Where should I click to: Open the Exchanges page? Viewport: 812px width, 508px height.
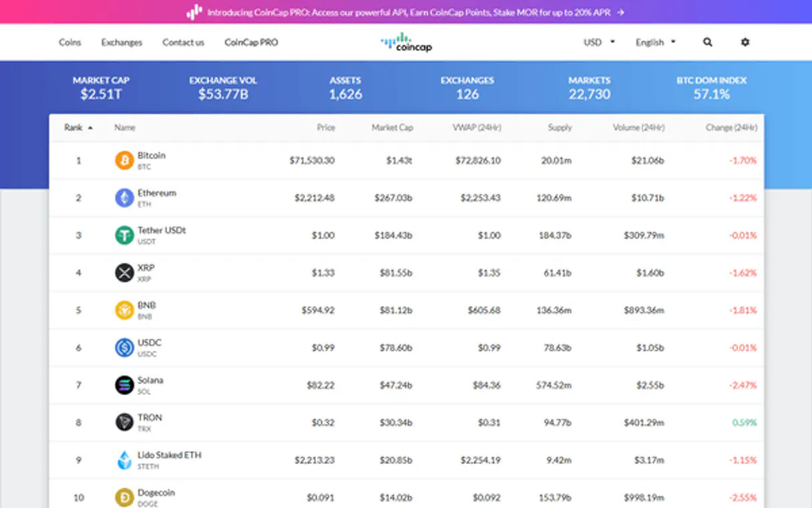[121, 42]
